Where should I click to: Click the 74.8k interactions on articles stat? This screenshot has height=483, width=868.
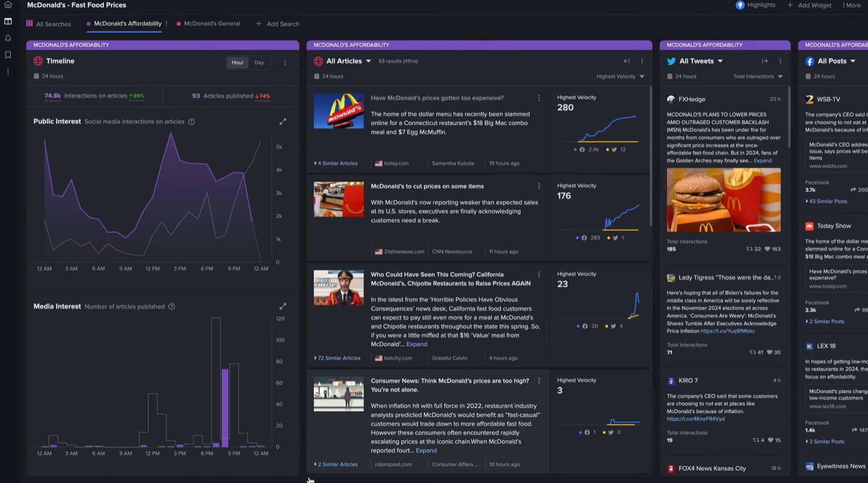pos(94,96)
